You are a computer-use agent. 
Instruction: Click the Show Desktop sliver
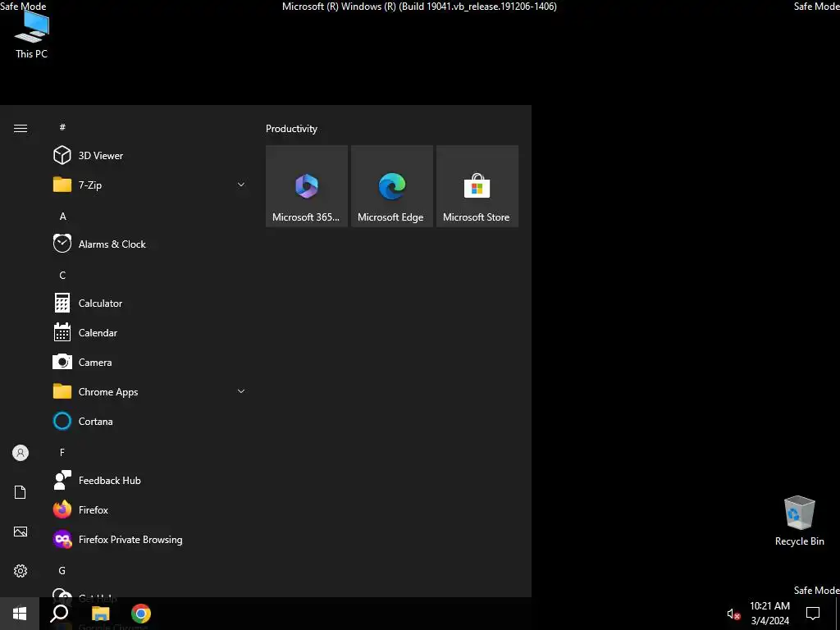[x=838, y=614]
